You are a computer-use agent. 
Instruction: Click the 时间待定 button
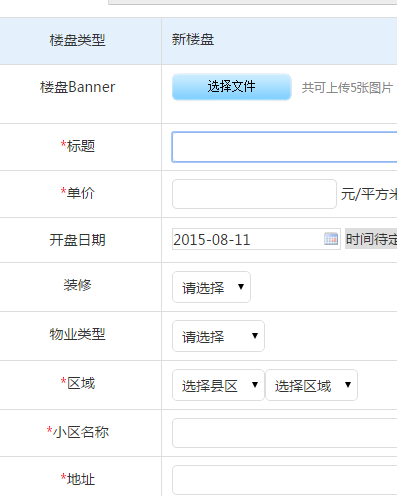pyautogui.click(x=371, y=239)
